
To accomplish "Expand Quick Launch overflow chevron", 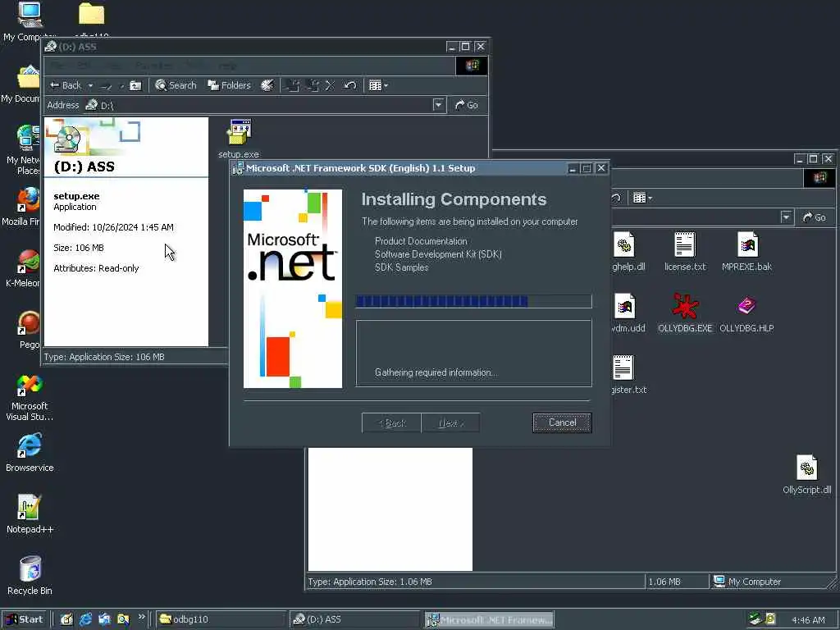I will tap(141, 617).
